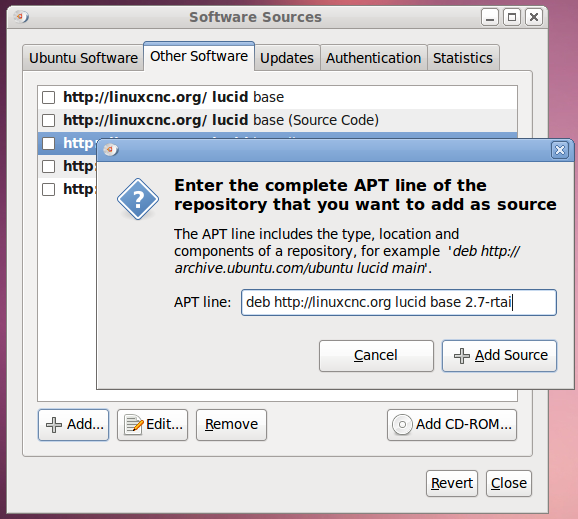Click the pencil icon on Edit... button
578x519 pixels.
133,425
